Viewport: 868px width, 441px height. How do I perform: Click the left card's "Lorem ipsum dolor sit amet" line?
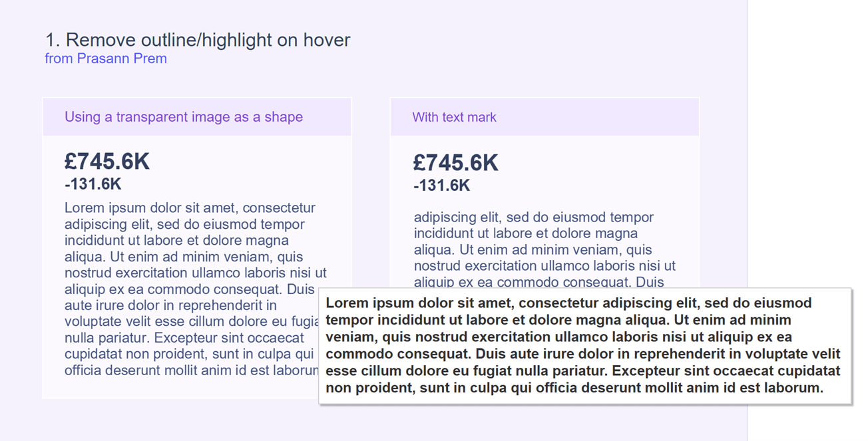pyautogui.click(x=190, y=208)
